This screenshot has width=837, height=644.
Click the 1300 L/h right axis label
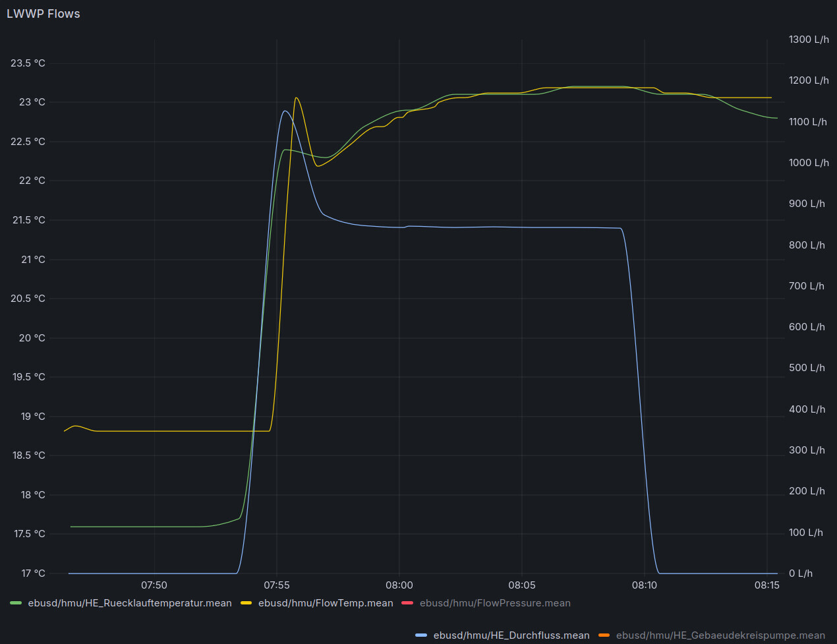click(809, 40)
